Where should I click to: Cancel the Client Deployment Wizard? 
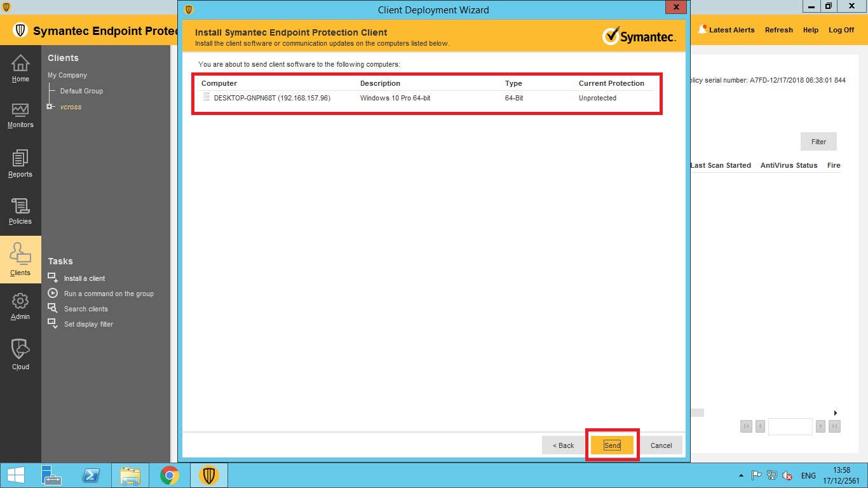pos(661,445)
